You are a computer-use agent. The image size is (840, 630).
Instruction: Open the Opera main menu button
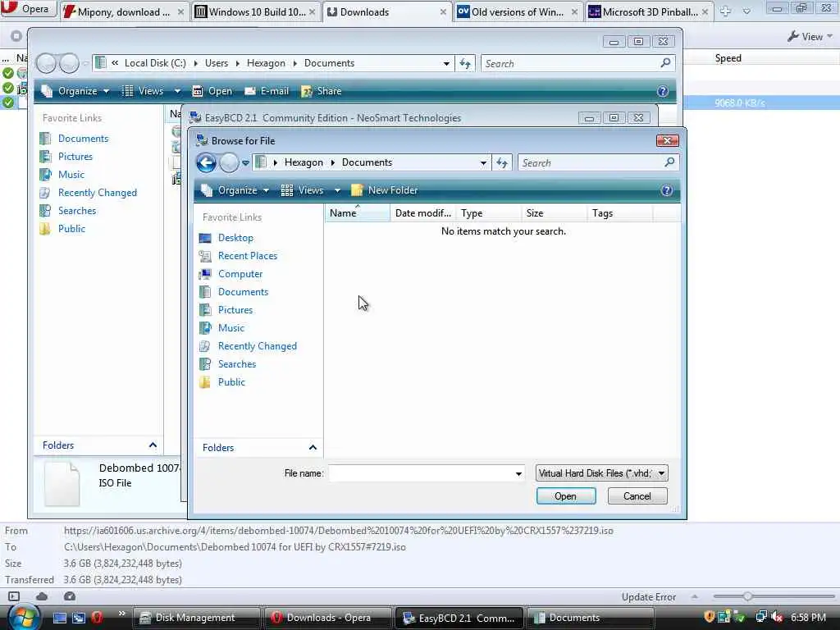28,8
